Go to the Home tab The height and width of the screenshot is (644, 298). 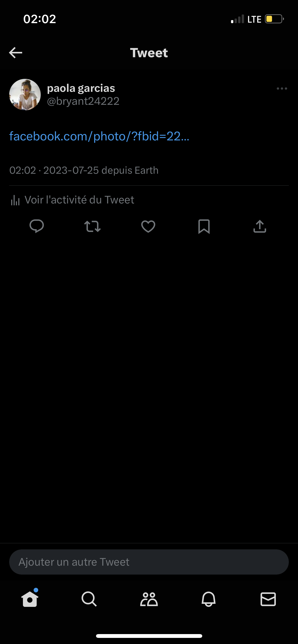click(30, 599)
